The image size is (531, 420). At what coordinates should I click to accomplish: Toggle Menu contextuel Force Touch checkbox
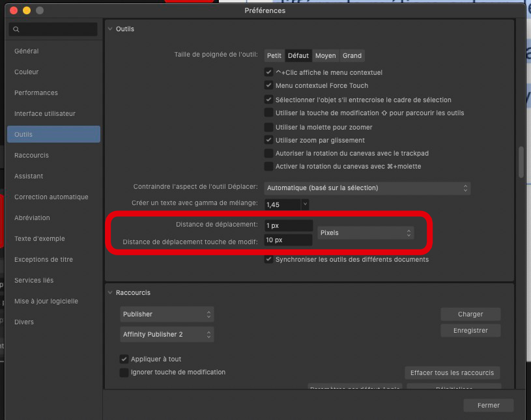(x=268, y=85)
